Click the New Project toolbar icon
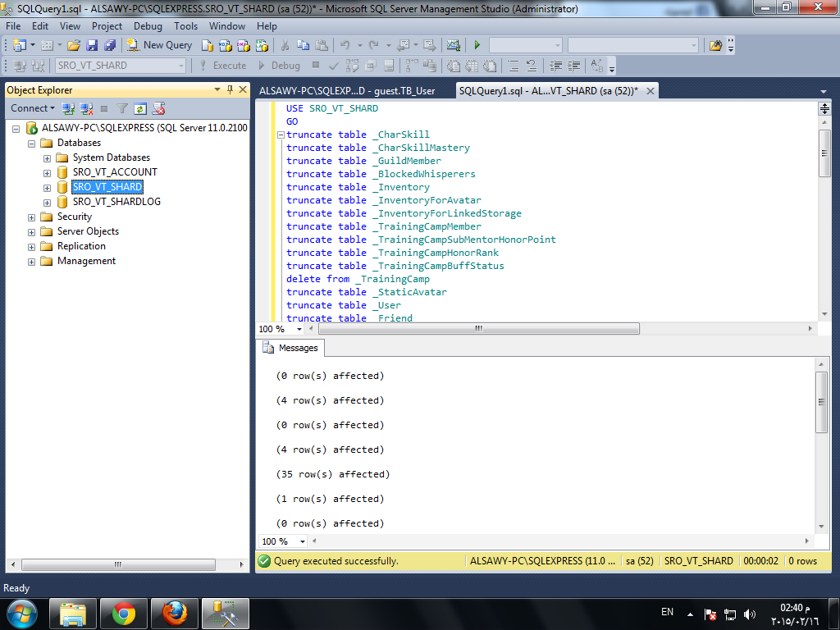Viewport: 840px width, 630px height. coord(20,46)
